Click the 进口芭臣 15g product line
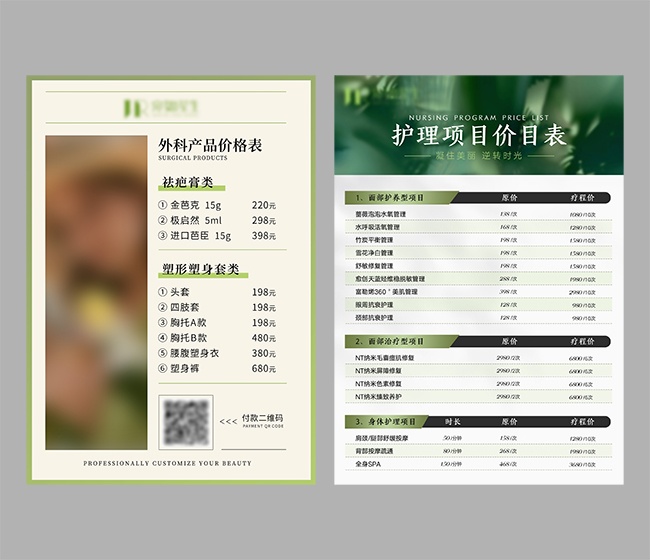 click(200, 236)
